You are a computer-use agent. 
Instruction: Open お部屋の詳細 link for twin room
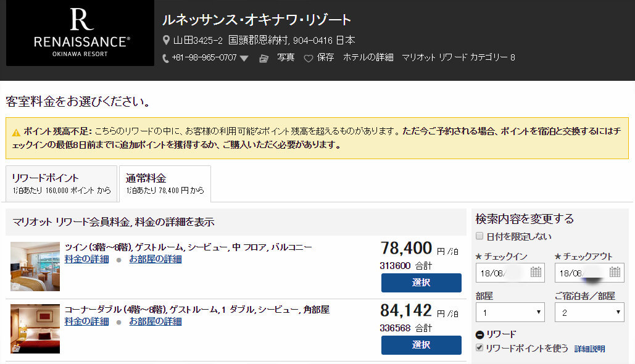point(155,259)
